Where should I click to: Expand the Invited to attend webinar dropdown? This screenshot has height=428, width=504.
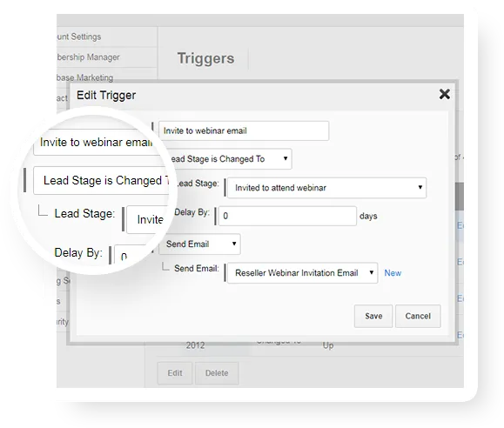(327, 188)
